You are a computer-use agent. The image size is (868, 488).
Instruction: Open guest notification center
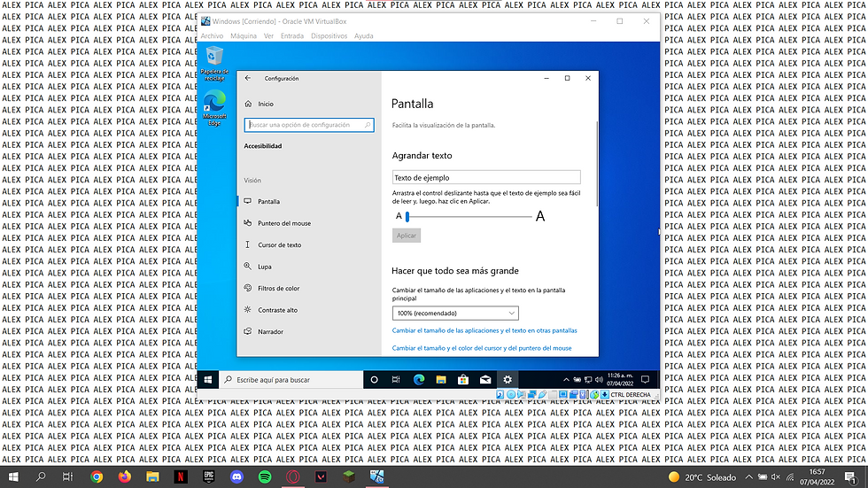(645, 380)
